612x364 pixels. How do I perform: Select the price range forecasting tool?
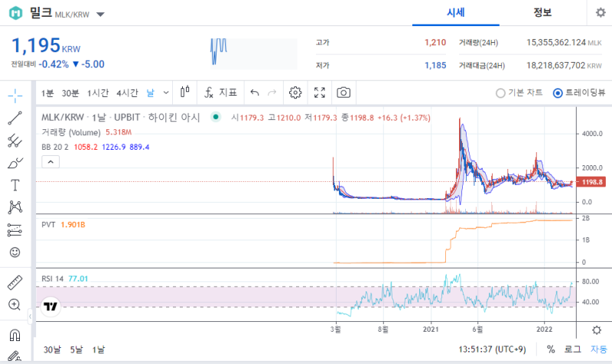[15, 230]
